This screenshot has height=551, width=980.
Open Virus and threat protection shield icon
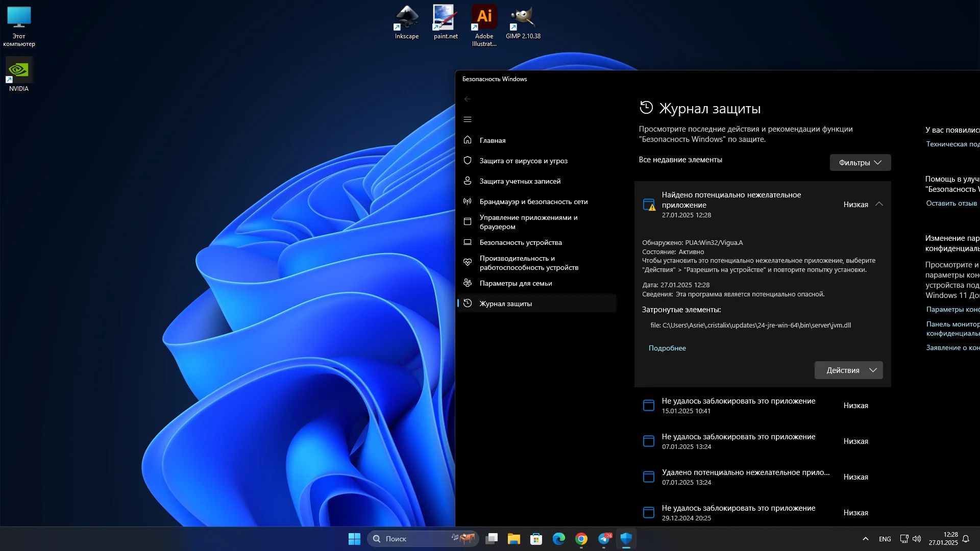tap(467, 161)
